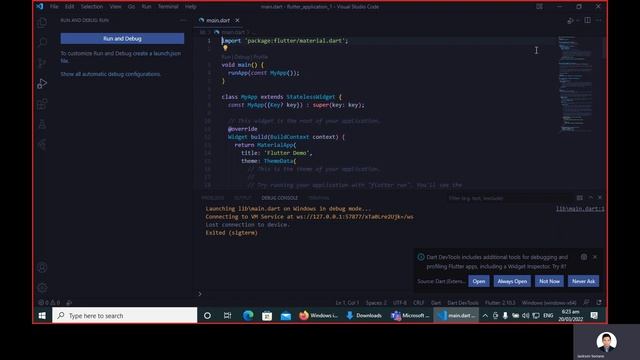Split the editor to the right
The width and height of the screenshot is (640, 360).
587,20
